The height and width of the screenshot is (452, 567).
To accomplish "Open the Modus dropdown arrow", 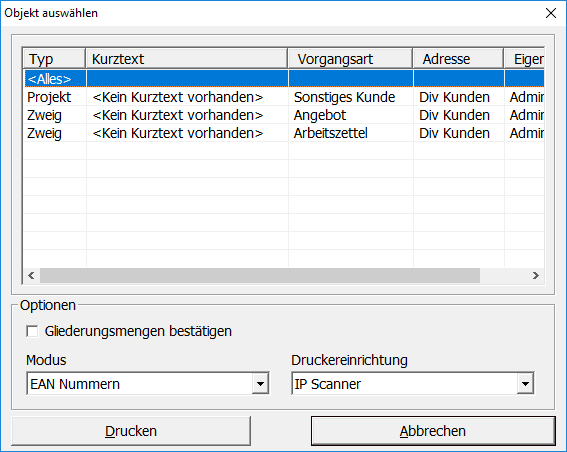I will pyautogui.click(x=260, y=384).
